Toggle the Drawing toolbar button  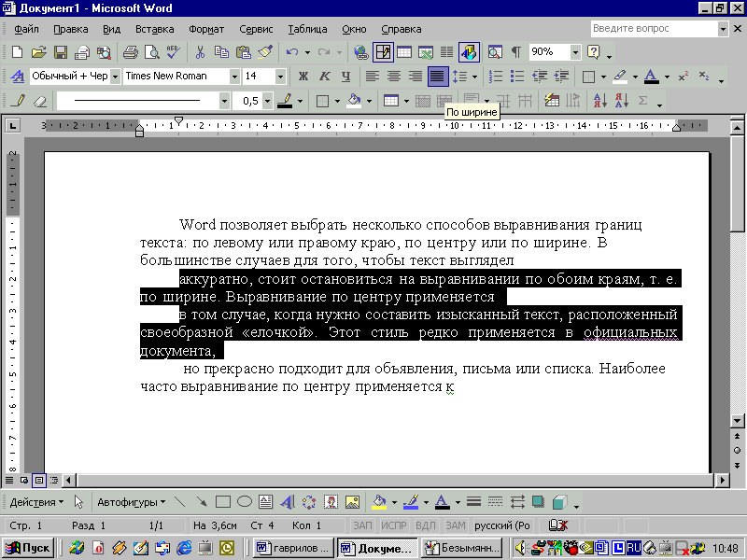469,52
